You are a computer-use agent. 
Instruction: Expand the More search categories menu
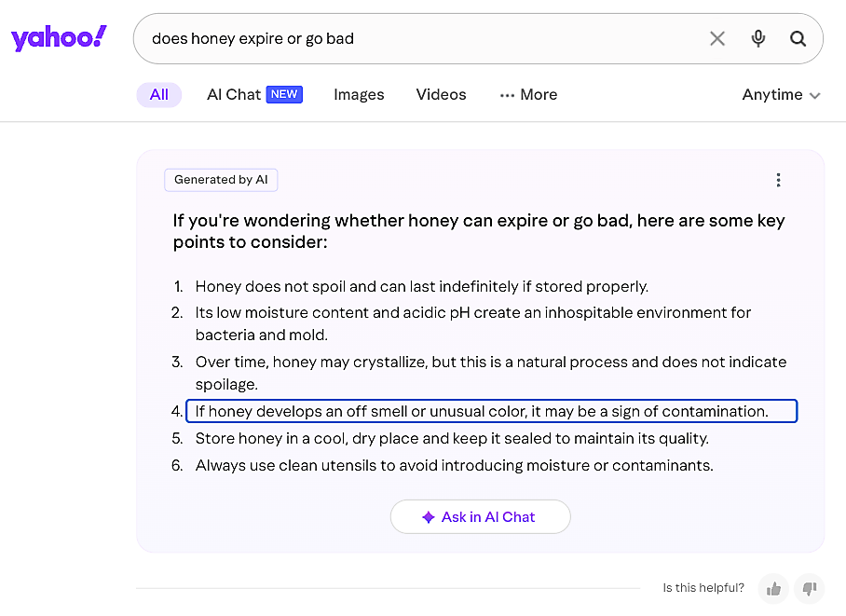528,95
